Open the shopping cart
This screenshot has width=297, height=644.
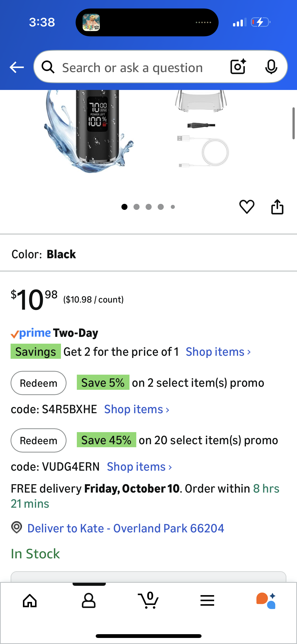point(149,601)
